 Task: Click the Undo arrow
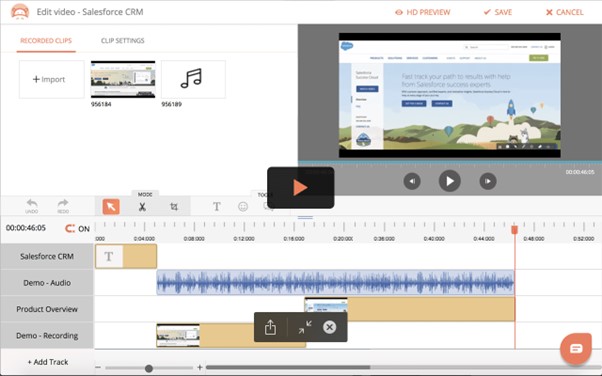[x=31, y=206]
